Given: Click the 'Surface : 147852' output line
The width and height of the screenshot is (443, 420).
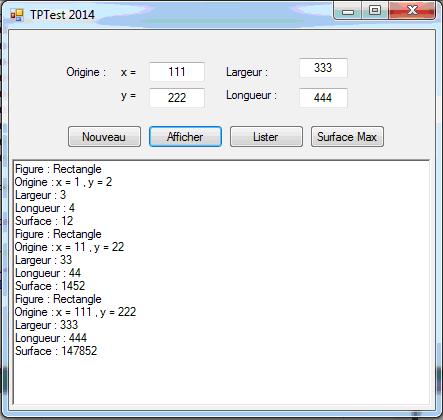Looking at the screenshot, I should click(x=56, y=351).
